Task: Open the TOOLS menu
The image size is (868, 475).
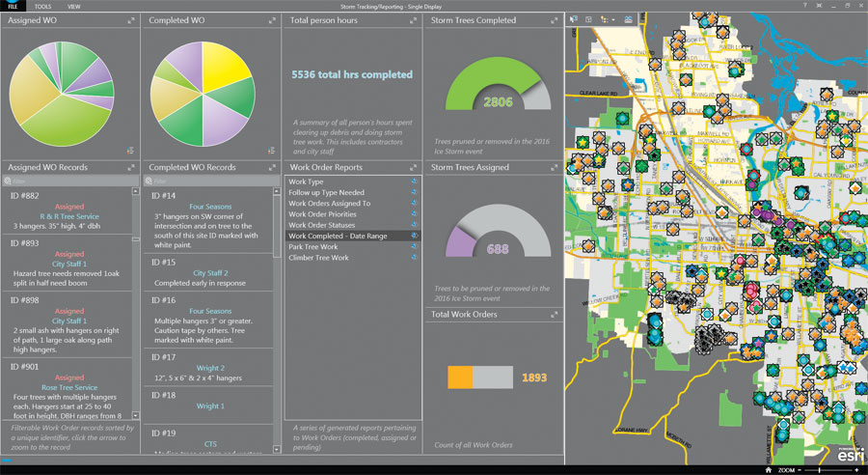Action: (x=42, y=6)
